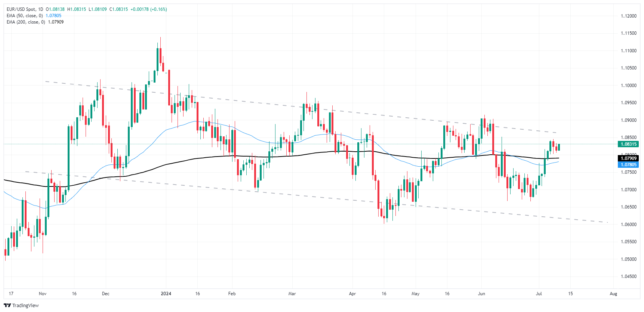Click the +0.00178 (+0.16%) change value
Viewport: 644px width, 312px height.
point(149,9)
